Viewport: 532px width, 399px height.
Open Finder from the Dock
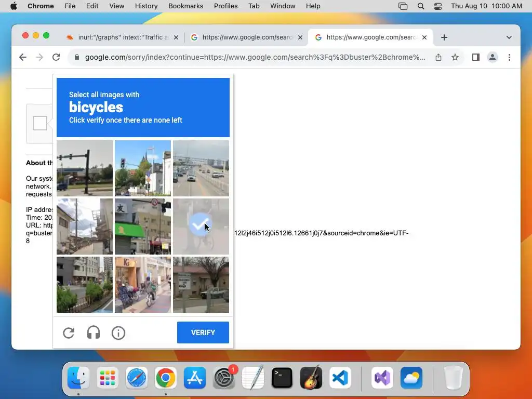[78, 378]
